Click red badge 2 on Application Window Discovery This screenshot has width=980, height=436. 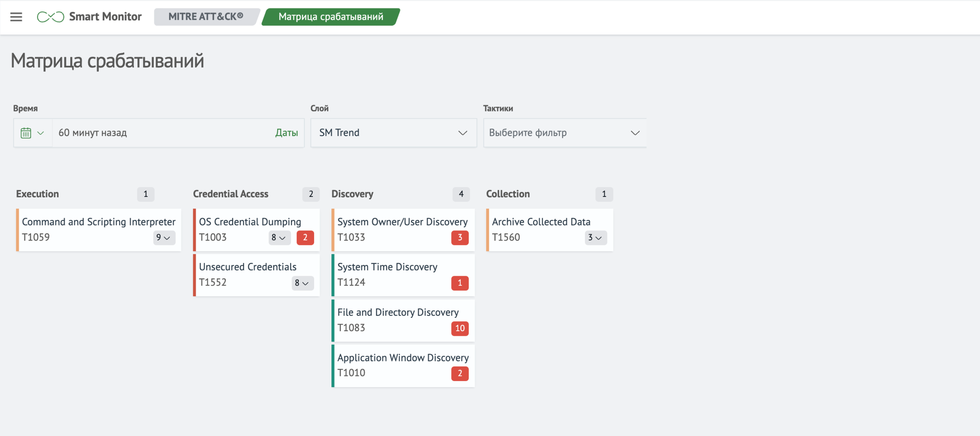coord(460,374)
